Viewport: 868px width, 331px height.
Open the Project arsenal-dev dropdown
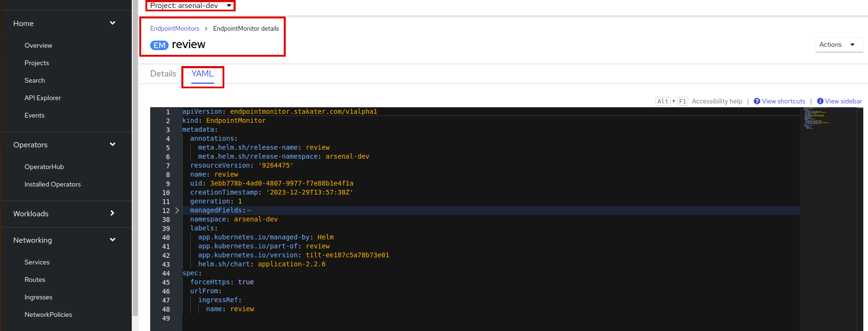click(190, 6)
